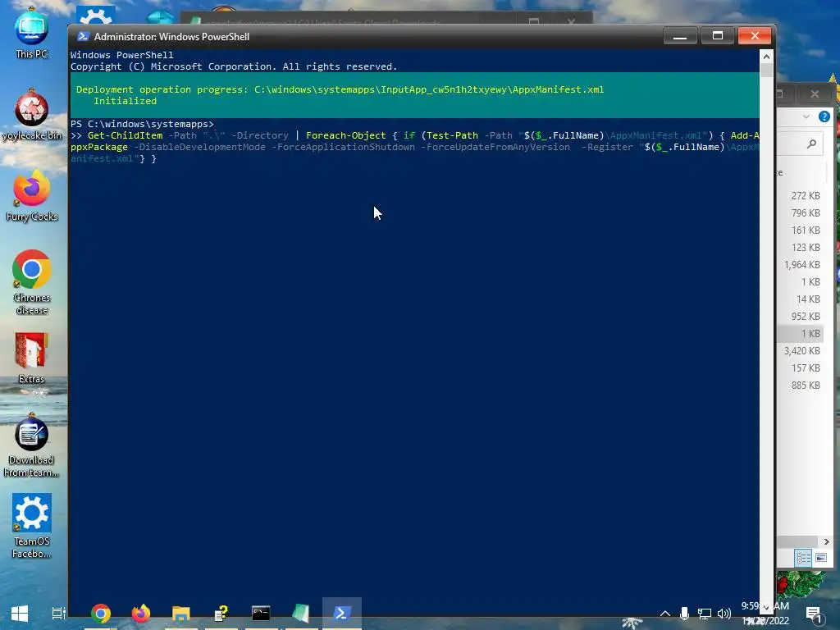This screenshot has width=840, height=630.
Task: Select PowerShell taskbar button
Action: (342, 614)
